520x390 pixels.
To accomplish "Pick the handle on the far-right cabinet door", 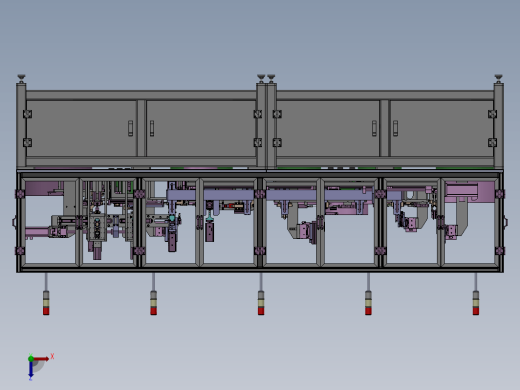I will click(395, 128).
